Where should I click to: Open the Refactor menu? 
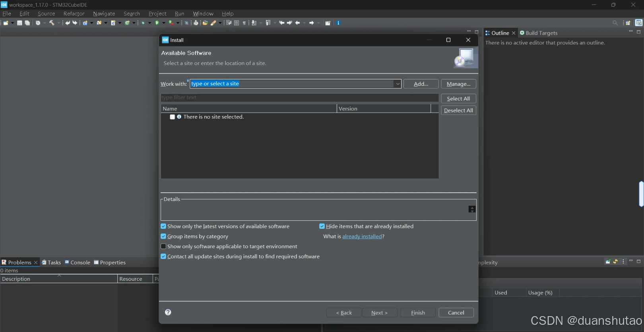pyautogui.click(x=74, y=14)
